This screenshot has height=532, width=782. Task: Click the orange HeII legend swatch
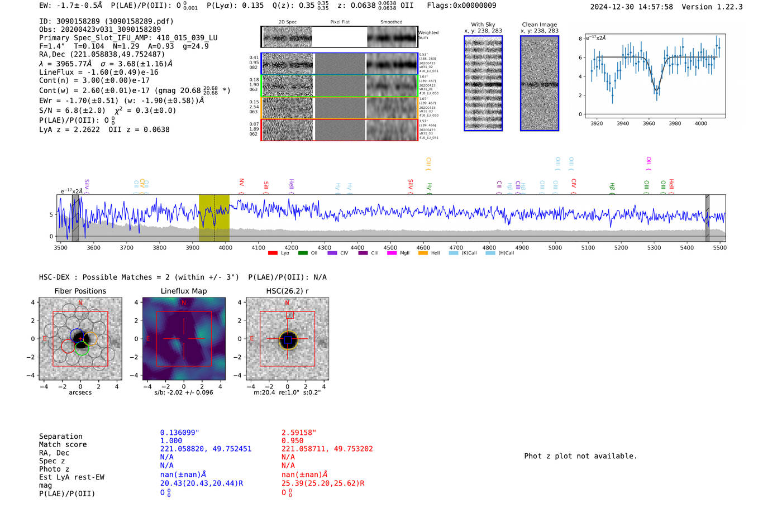(x=423, y=253)
